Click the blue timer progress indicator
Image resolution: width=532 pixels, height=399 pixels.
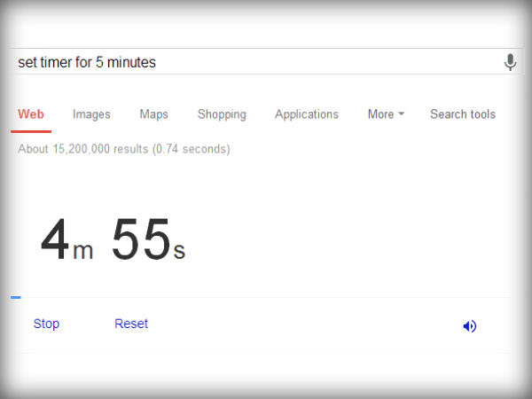pos(15,297)
